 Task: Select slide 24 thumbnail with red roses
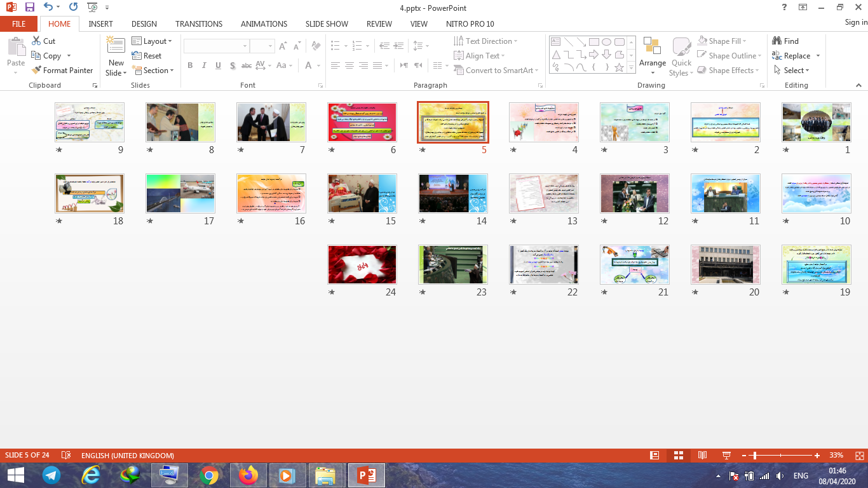[362, 264]
